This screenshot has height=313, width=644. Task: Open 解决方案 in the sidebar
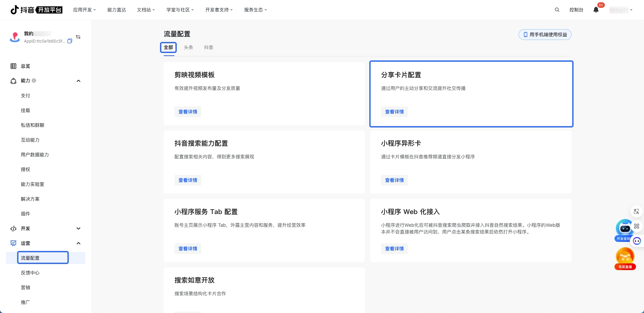tap(30, 199)
